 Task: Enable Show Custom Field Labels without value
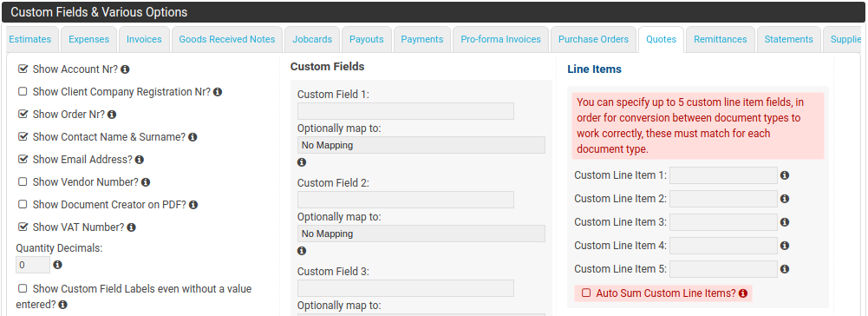[x=23, y=288]
